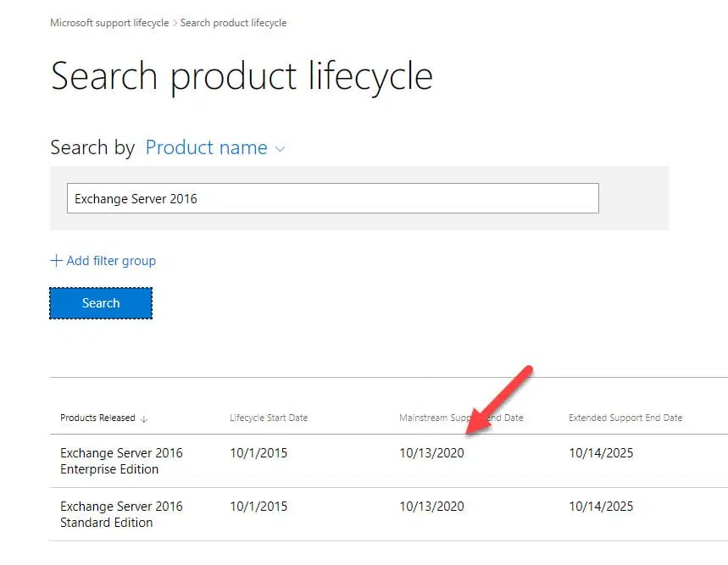Click the Add filter group link
728x565 pixels.
[111, 261]
